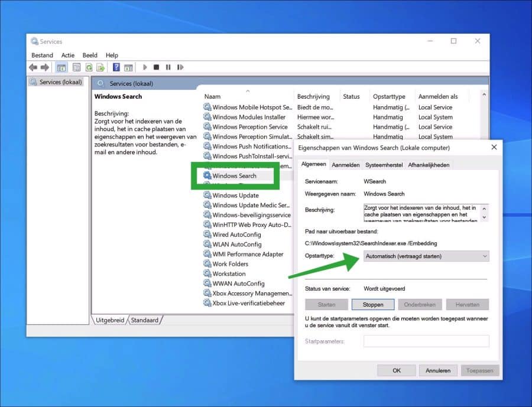Click down arrow of Beschrijving text box
532x407 pixels.
(484, 217)
